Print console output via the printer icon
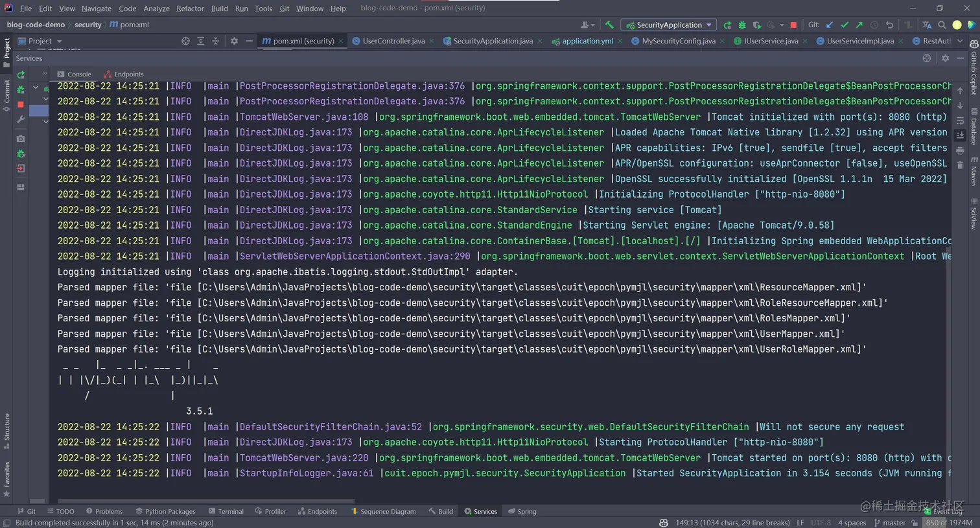Viewport: 980px width, 528px height. [x=960, y=150]
